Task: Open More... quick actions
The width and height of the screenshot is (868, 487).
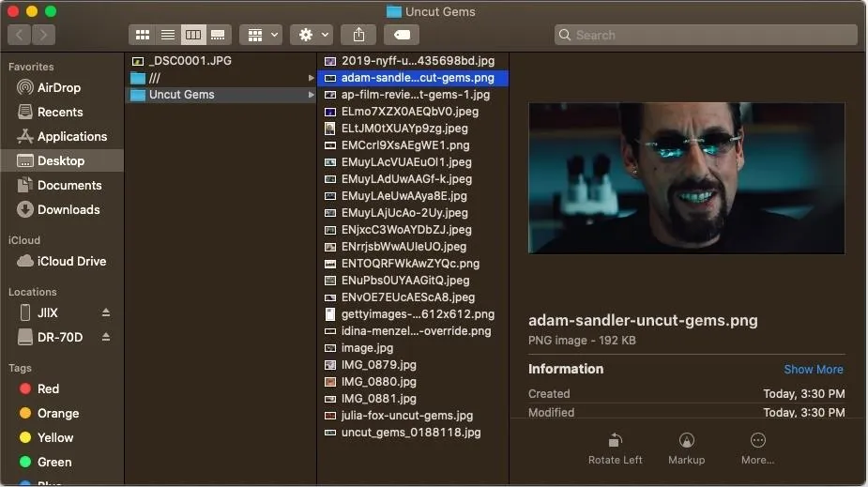Action: tap(758, 449)
